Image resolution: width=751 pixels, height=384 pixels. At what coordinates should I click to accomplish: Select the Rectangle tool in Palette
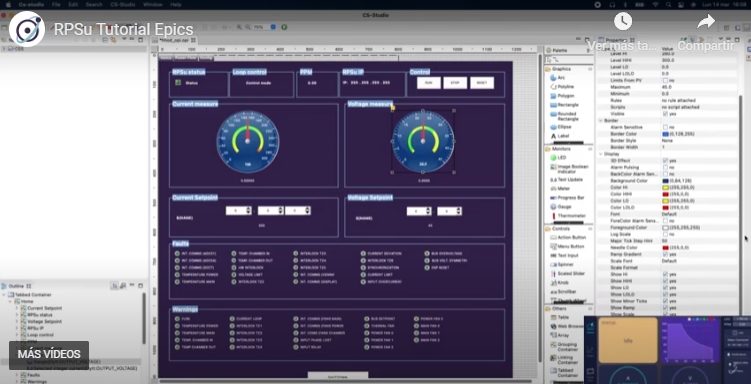coord(564,105)
